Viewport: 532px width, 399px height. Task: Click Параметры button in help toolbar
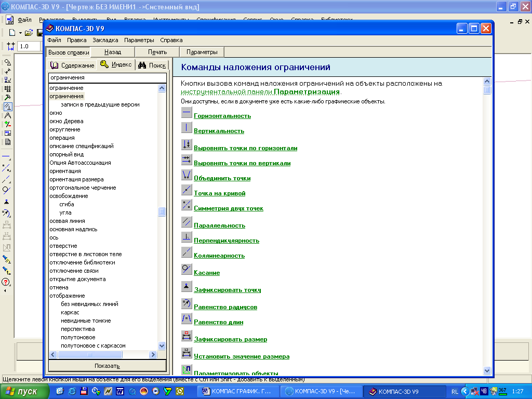point(202,52)
